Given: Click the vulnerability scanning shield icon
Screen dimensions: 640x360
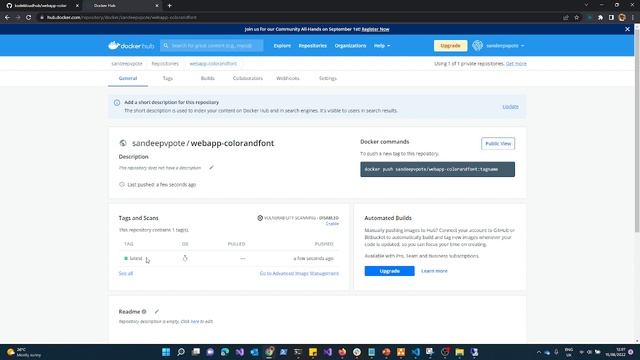Looking at the screenshot, I should [x=260, y=218].
